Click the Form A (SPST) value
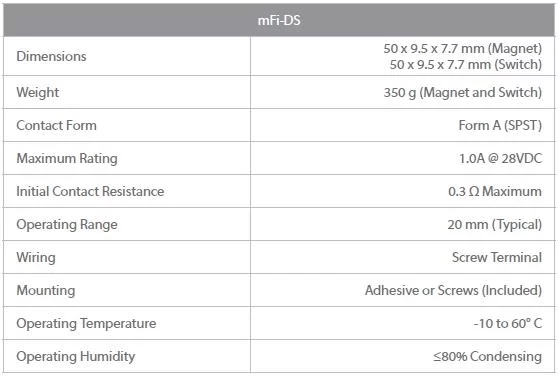 (500, 126)
